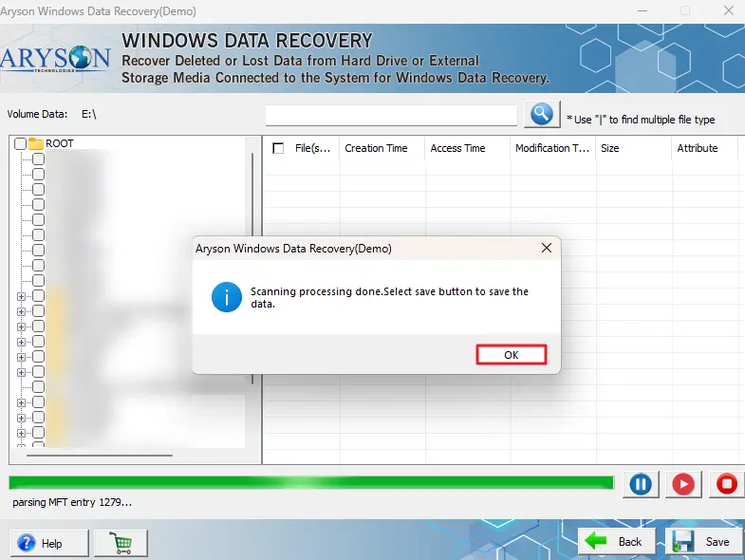
Task: Sort by Modification Time column header
Action: (x=553, y=148)
